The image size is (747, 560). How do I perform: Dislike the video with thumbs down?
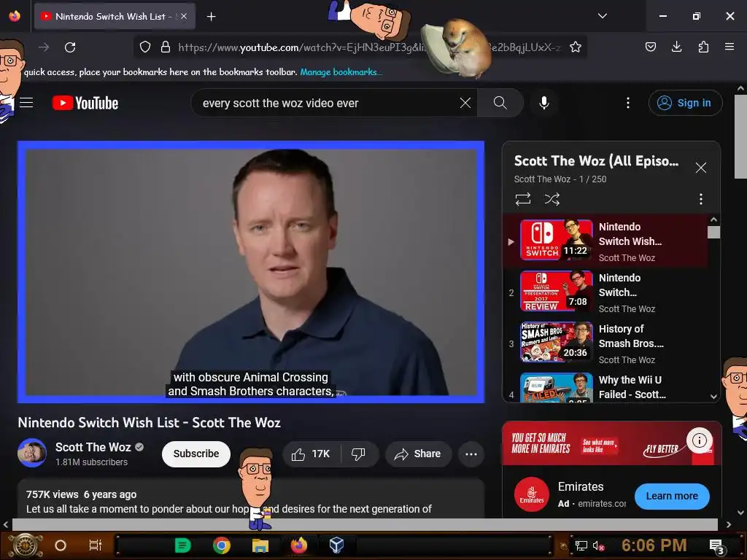(358, 454)
